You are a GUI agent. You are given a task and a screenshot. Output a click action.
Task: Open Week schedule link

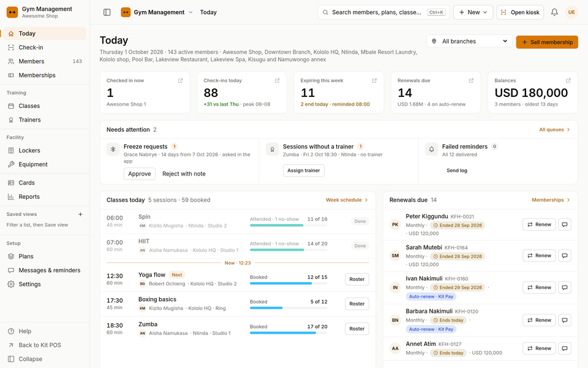pyautogui.click(x=347, y=200)
